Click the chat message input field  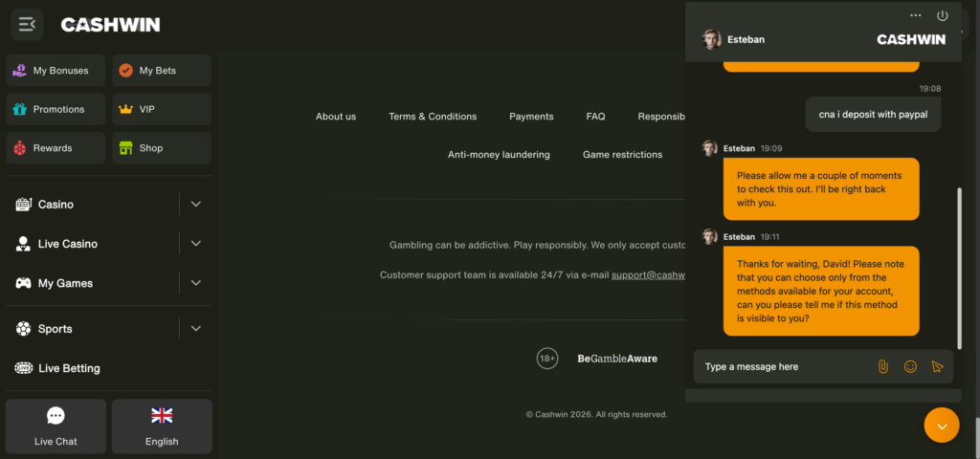(x=785, y=366)
